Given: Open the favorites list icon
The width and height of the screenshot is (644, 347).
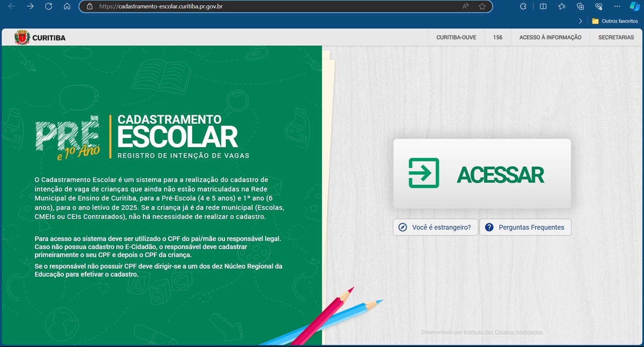Looking at the screenshot, I should click(561, 7).
